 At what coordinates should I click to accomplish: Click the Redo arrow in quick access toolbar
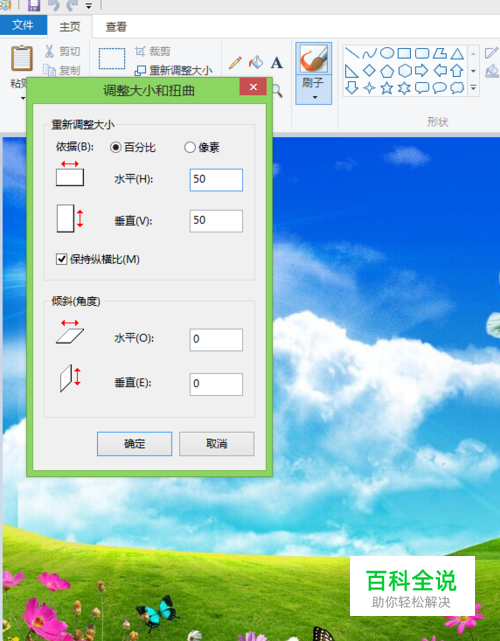pos(72,5)
